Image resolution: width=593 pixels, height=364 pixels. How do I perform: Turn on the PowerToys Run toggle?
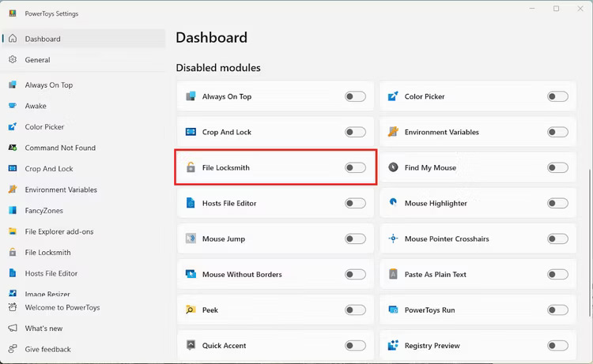point(557,310)
